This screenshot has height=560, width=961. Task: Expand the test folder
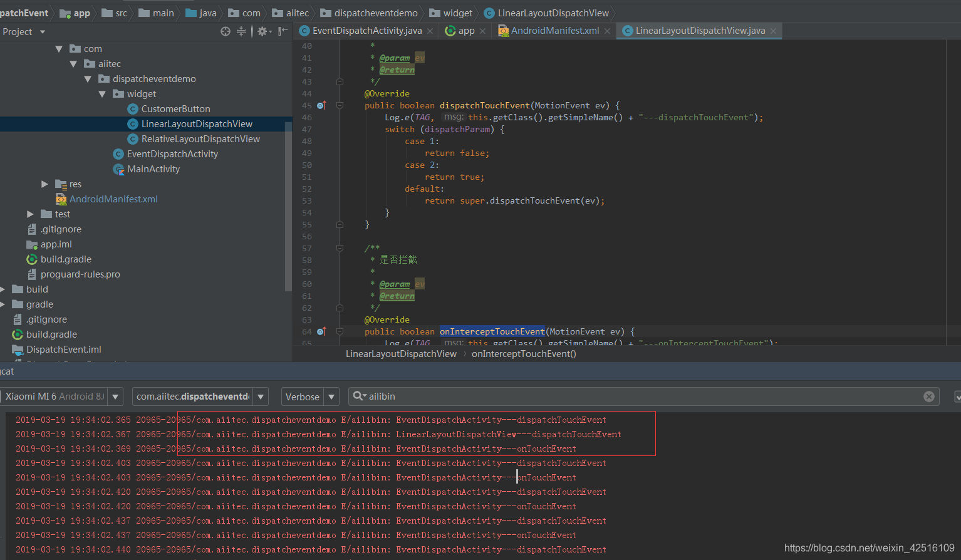[30, 214]
